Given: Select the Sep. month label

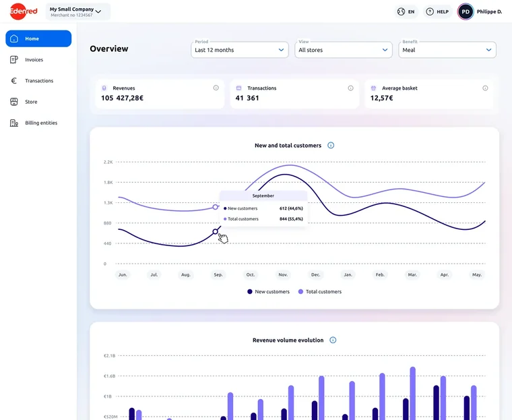Looking at the screenshot, I should [218, 275].
